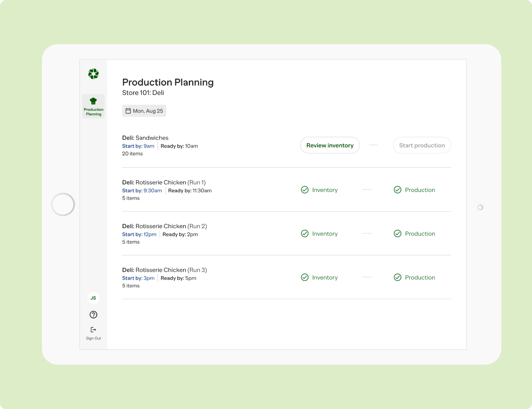Open the JS user avatar
The width and height of the screenshot is (532, 409).
93,298
